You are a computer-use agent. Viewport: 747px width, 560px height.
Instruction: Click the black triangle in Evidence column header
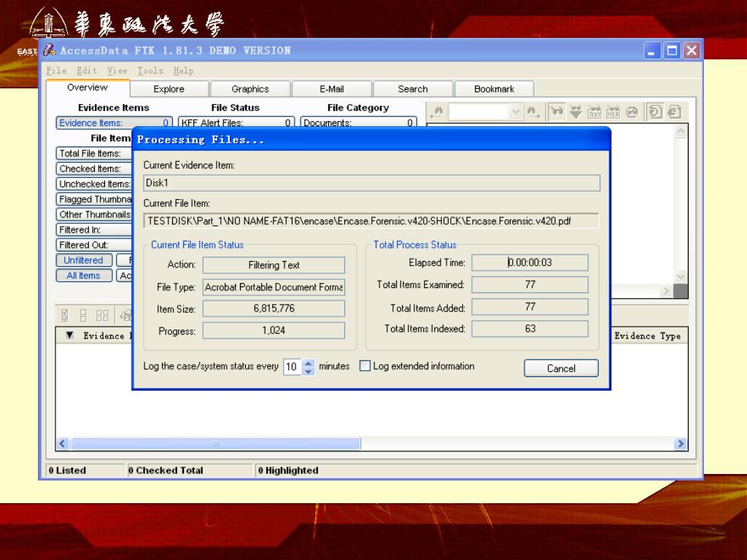pyautogui.click(x=69, y=335)
